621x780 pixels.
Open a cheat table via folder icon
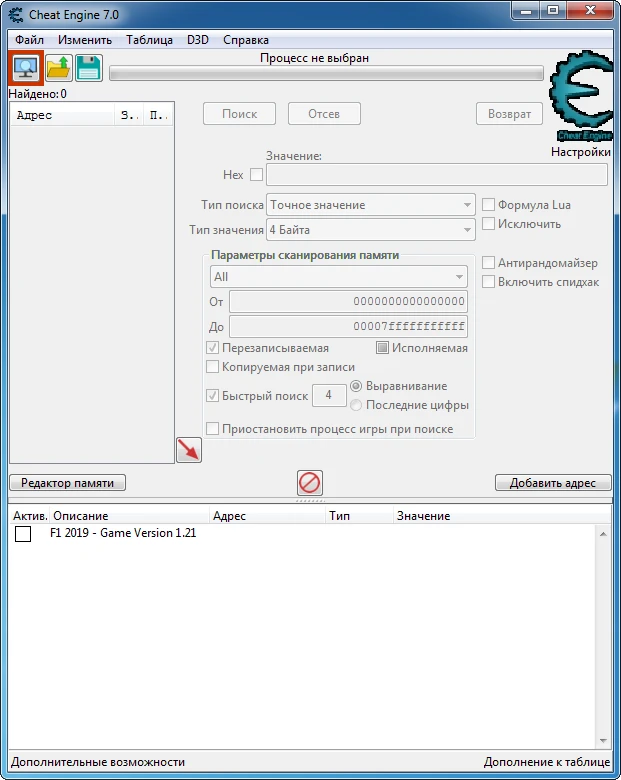(59, 68)
